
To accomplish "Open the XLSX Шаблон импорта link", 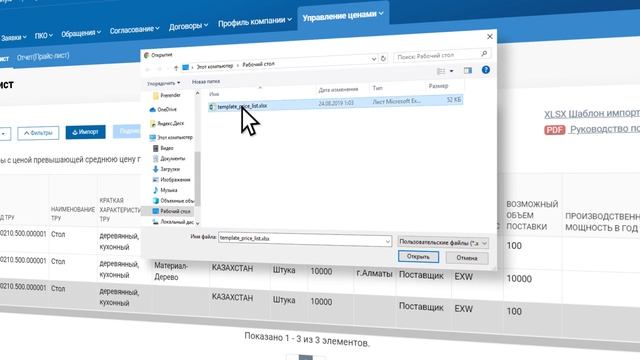I will tap(592, 114).
